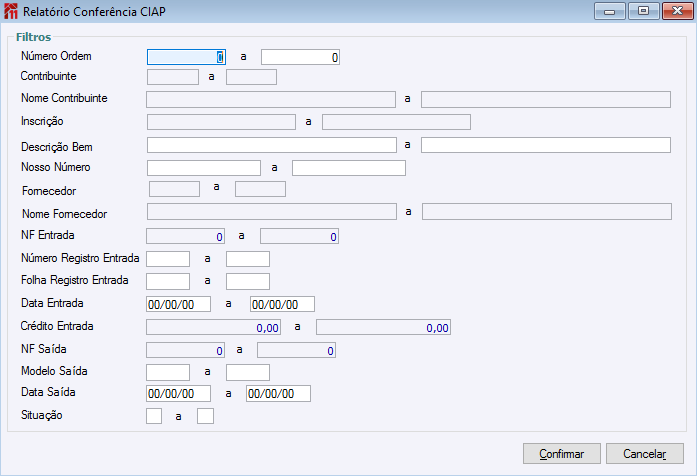Viewport: 697px width, 476px height.
Task: Click the Crédito Entrada ending value
Action: click(x=384, y=327)
